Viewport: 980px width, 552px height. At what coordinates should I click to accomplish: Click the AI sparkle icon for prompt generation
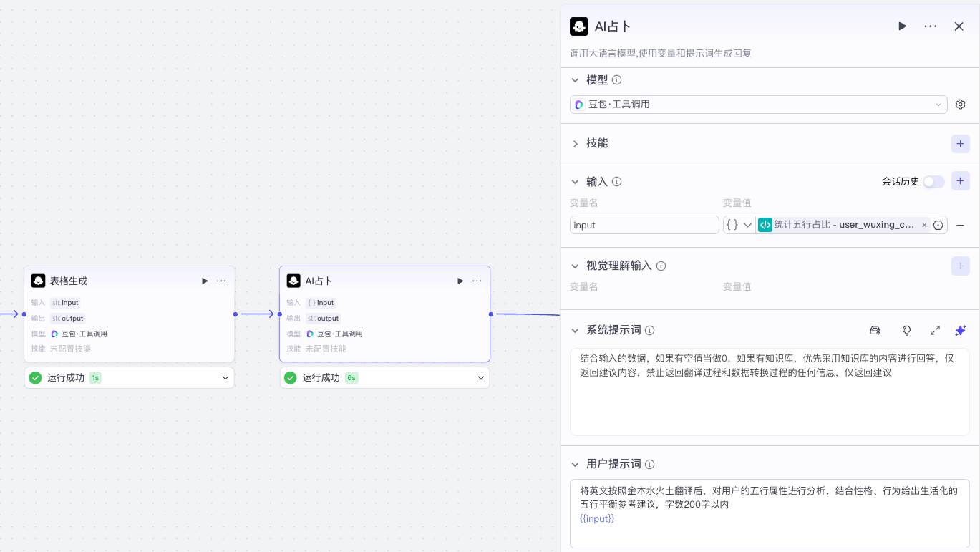(960, 330)
